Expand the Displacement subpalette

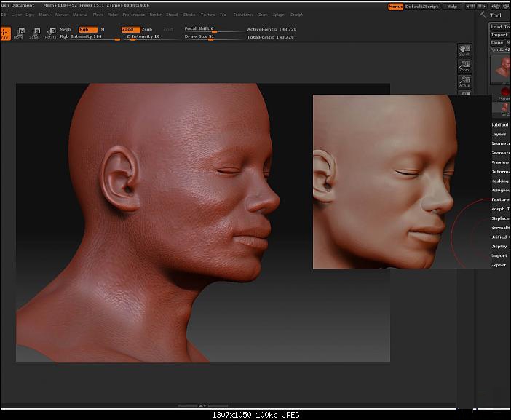500,218
